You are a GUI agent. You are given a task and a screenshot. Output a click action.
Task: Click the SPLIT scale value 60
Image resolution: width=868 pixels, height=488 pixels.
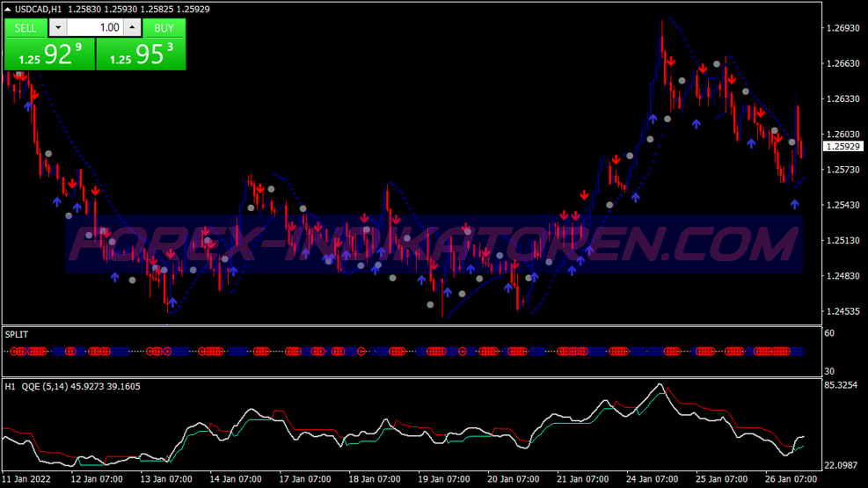tap(829, 333)
